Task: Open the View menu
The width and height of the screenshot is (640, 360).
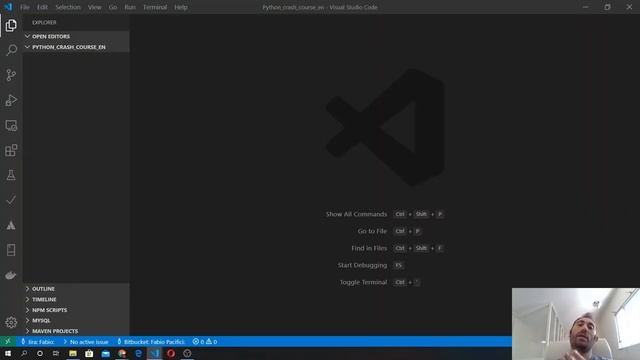Action: click(x=95, y=7)
